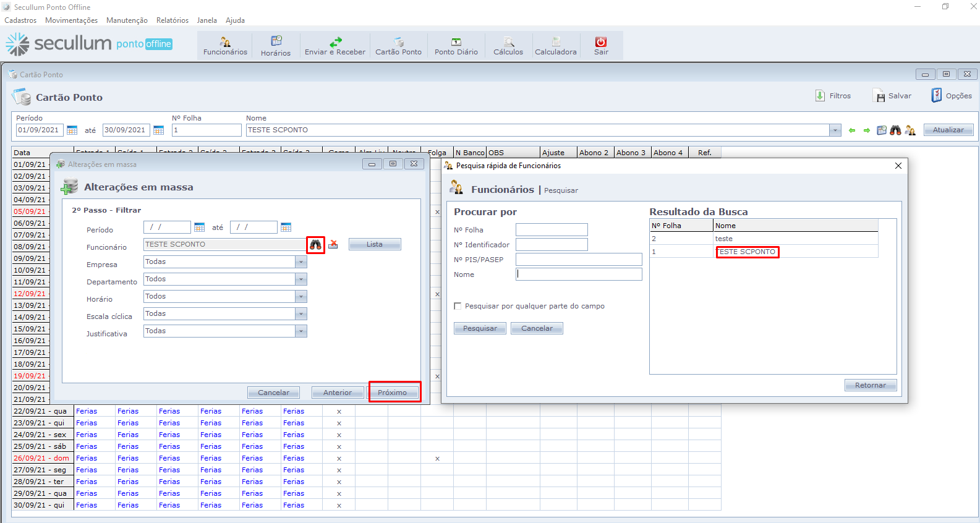Click the binoculars icon beside the Funcionário field
The image size is (980, 523).
(x=316, y=245)
